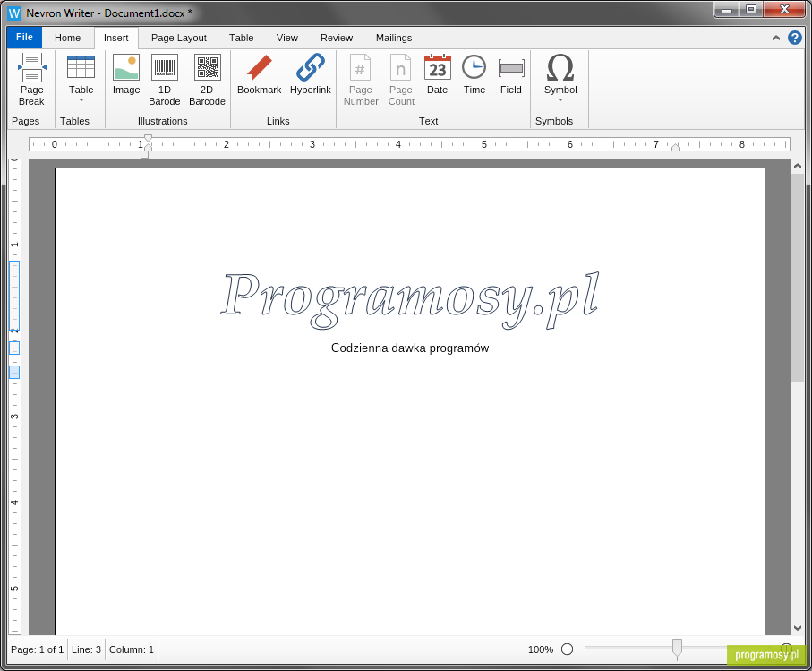Click the first-line indent marker on ruler
This screenshot has width=812, height=671.
[x=148, y=138]
